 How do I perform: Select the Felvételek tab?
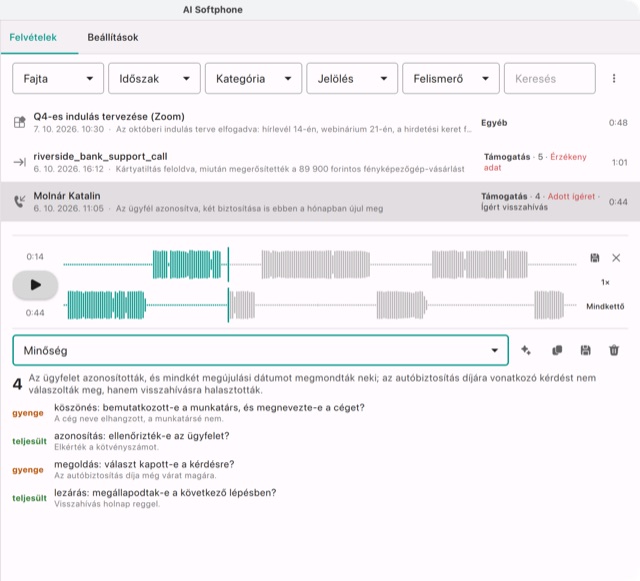(33, 38)
